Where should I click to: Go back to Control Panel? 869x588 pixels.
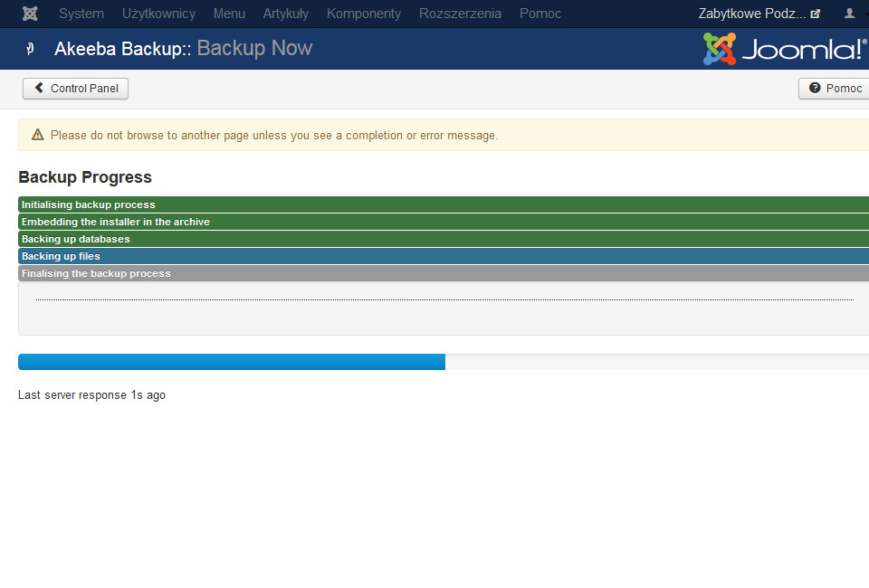tap(75, 89)
